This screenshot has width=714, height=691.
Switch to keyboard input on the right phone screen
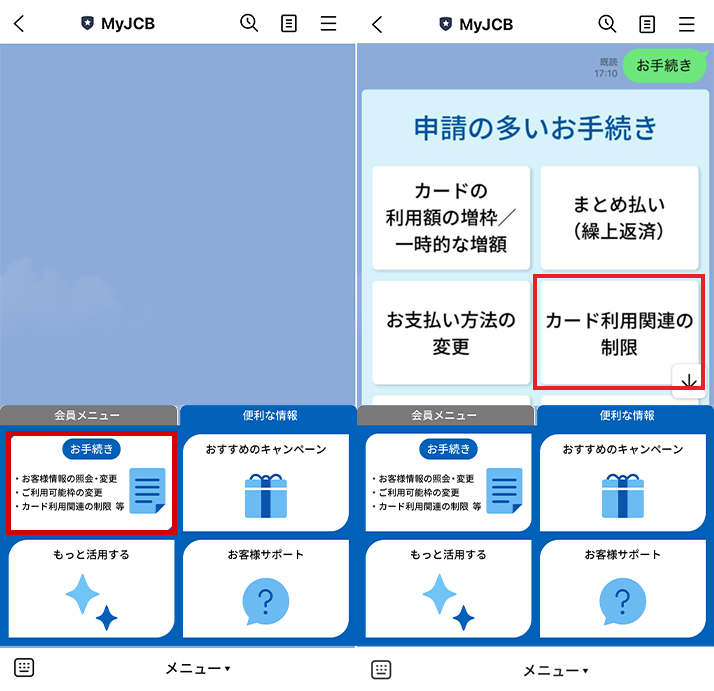point(381,669)
